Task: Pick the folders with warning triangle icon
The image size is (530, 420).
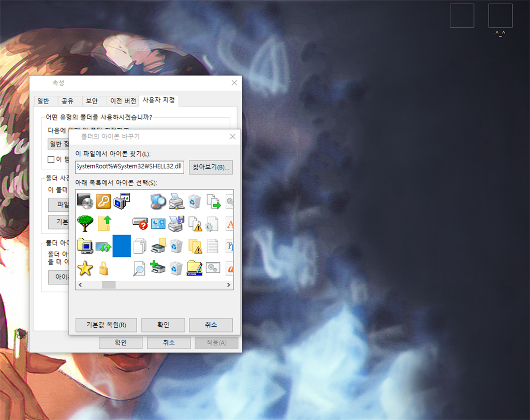Action: (195, 246)
